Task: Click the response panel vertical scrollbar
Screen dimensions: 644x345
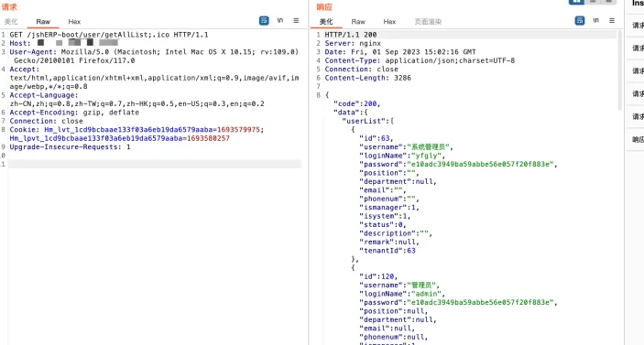Action: point(620,70)
